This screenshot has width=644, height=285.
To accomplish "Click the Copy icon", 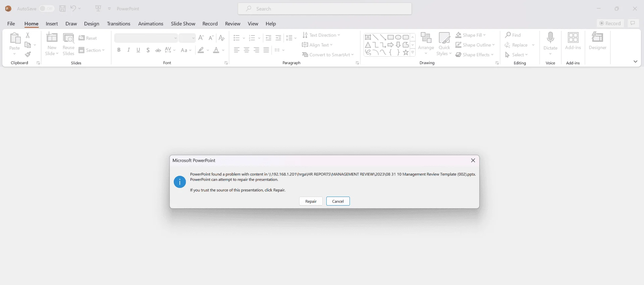I will [x=28, y=45].
